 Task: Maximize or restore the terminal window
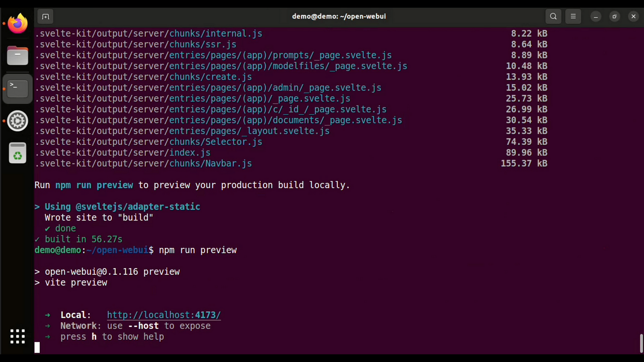(x=615, y=16)
